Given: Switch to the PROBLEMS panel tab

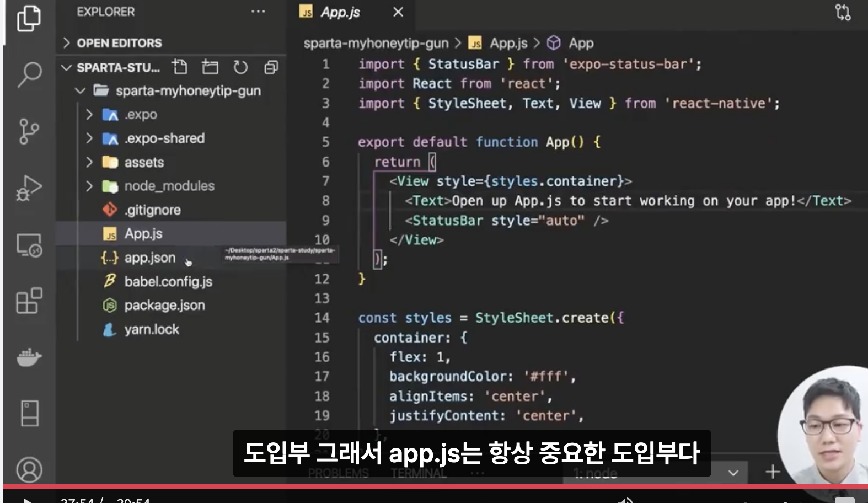Looking at the screenshot, I should [338, 473].
